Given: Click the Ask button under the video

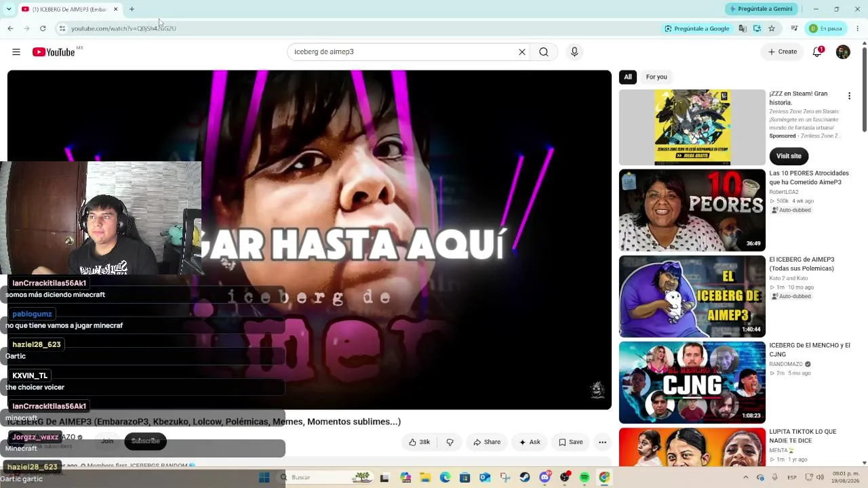Looking at the screenshot, I should 530,442.
